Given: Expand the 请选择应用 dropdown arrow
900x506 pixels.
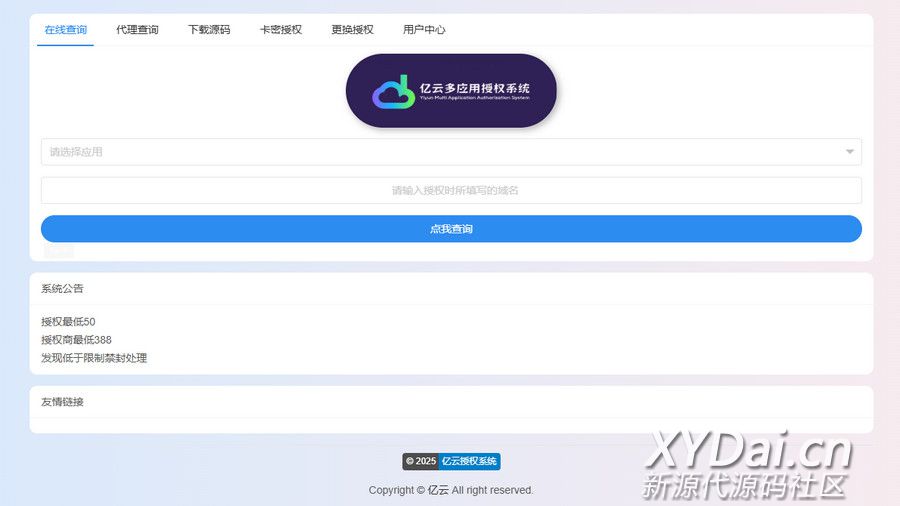Looking at the screenshot, I should [849, 152].
